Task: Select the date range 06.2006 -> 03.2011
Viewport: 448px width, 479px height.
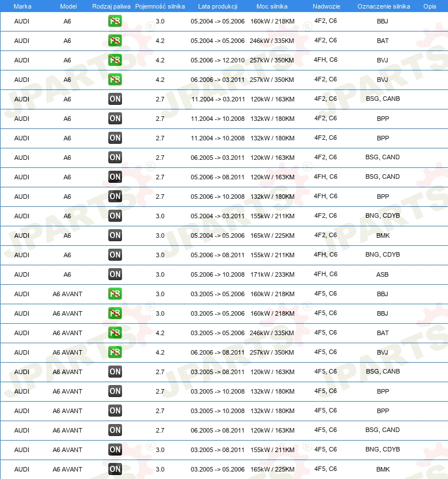Action: (218, 80)
